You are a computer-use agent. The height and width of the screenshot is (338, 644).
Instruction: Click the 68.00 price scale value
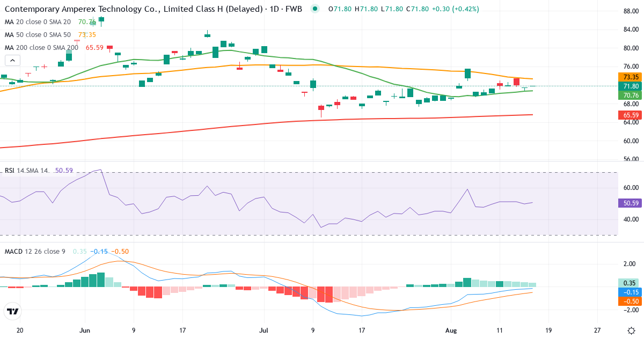pos(630,104)
